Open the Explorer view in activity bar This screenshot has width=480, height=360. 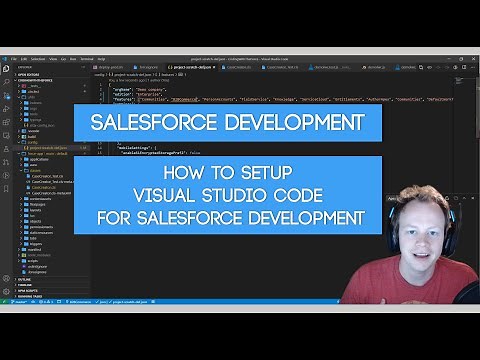pyautogui.click(x=6, y=69)
